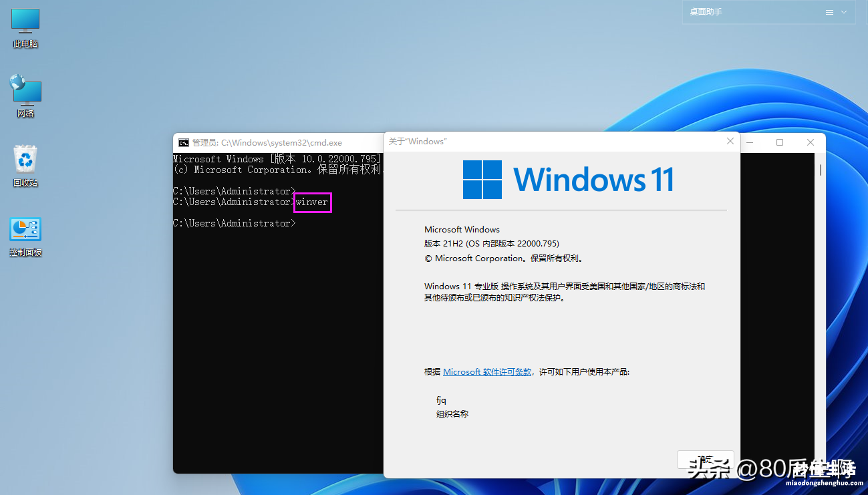This screenshot has width=868, height=495.
Task: Click the 组织名称 text
Action: coord(452,414)
